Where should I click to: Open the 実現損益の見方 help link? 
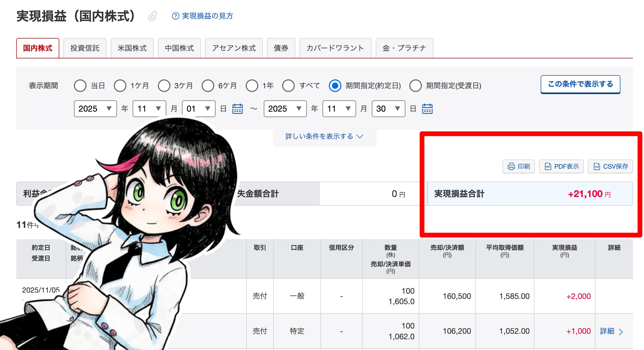click(207, 16)
